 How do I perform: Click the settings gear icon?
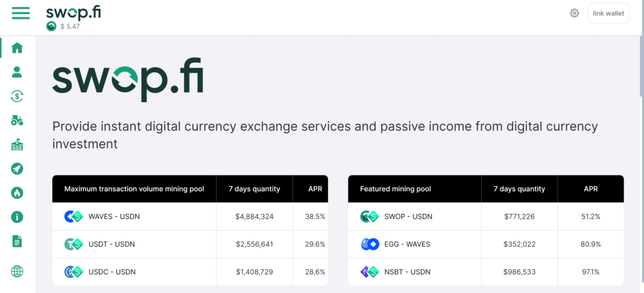pyautogui.click(x=575, y=13)
